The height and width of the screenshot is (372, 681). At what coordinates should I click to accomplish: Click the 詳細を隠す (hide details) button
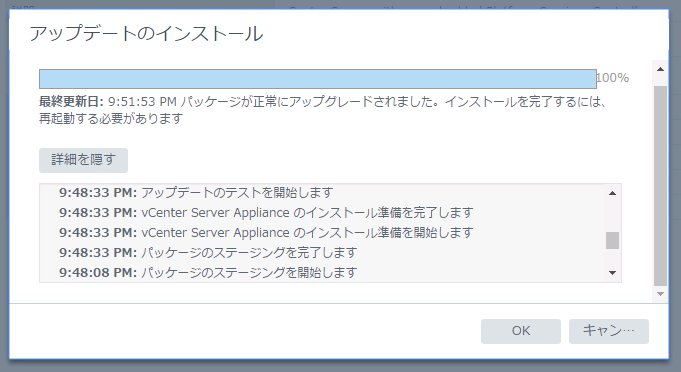[x=83, y=160]
